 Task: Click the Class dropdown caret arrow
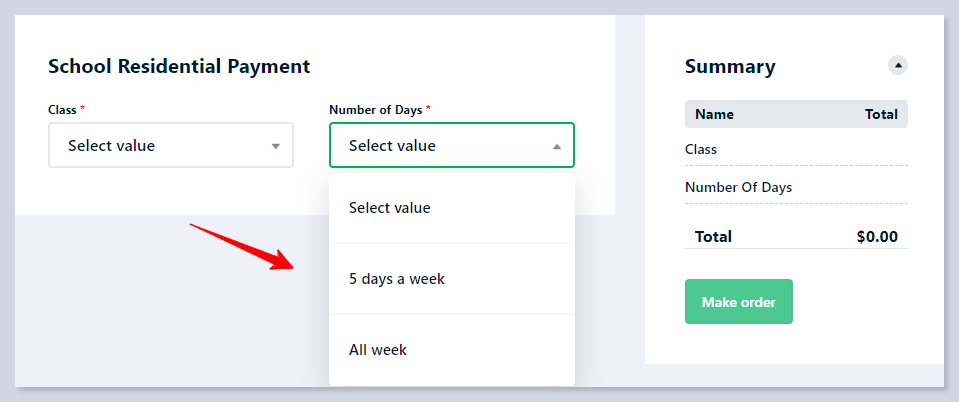pos(276,146)
